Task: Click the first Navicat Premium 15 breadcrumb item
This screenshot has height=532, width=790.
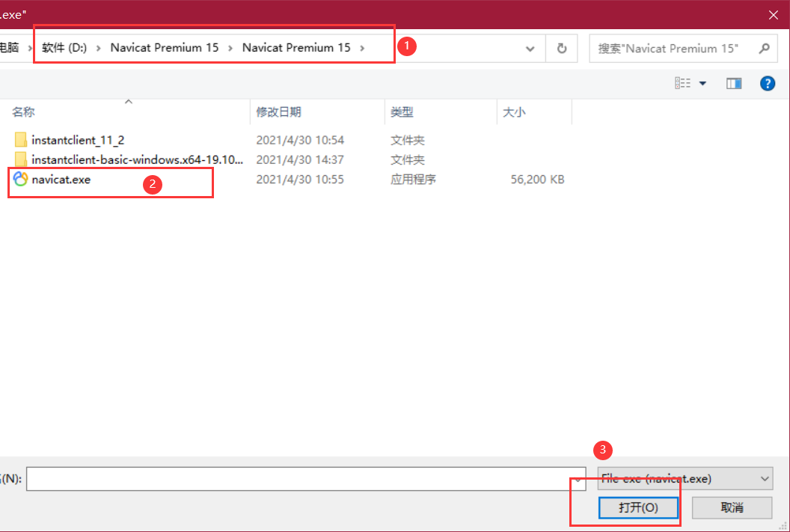Action: pyautogui.click(x=164, y=47)
